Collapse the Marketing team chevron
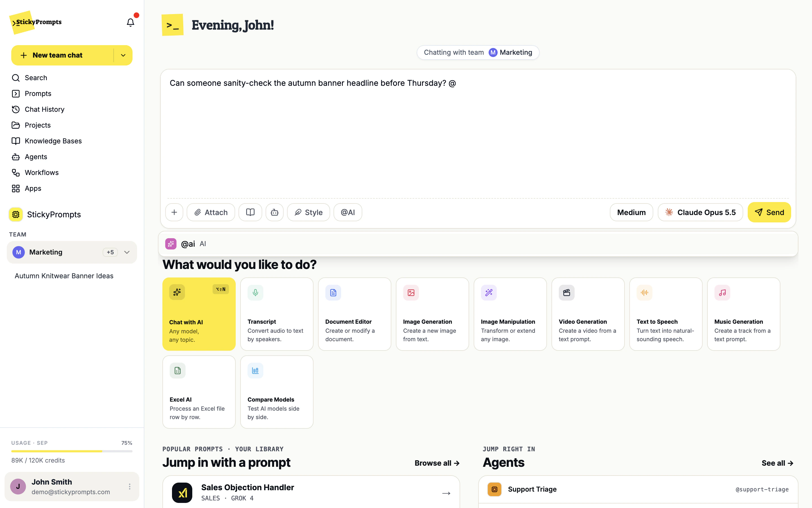Screen dimensions: 812x508 127,252
